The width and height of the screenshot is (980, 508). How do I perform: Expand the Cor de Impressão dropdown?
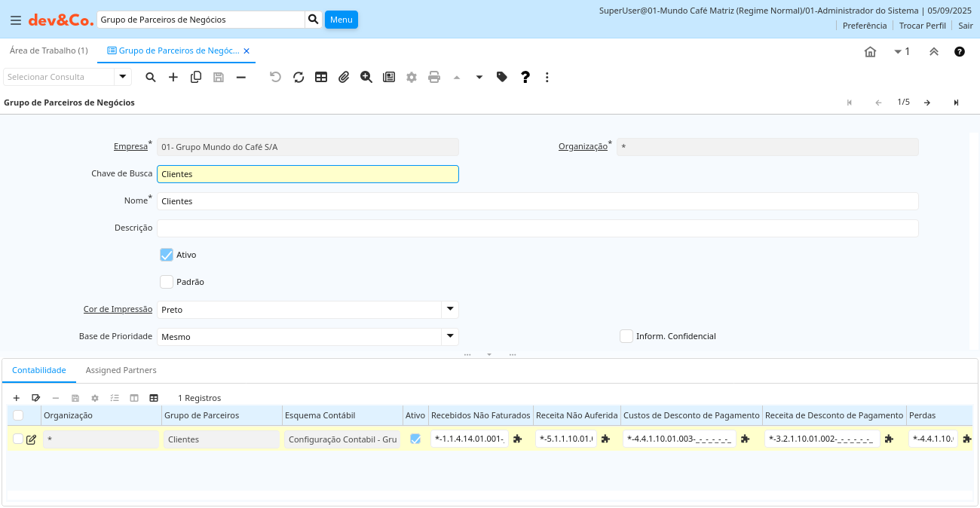449,309
